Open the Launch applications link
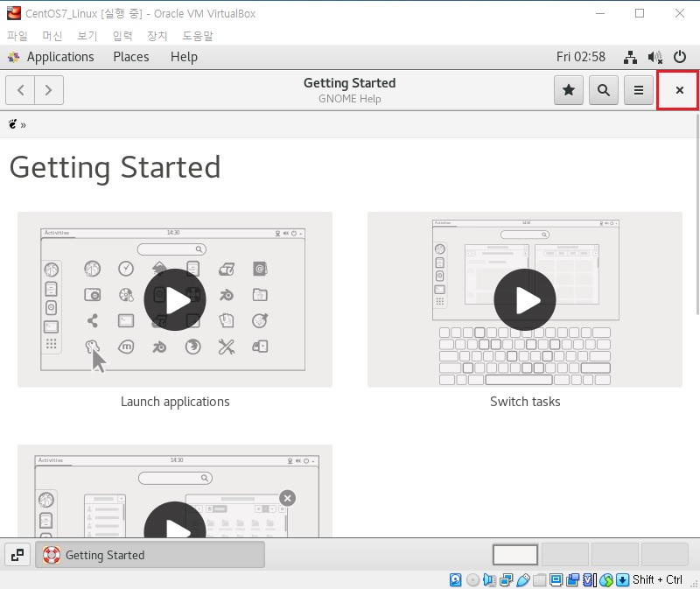Viewport: 700px width, 589px height. [175, 402]
